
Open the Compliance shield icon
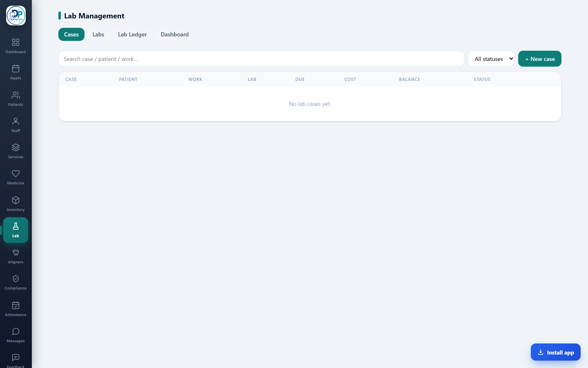[x=16, y=279]
